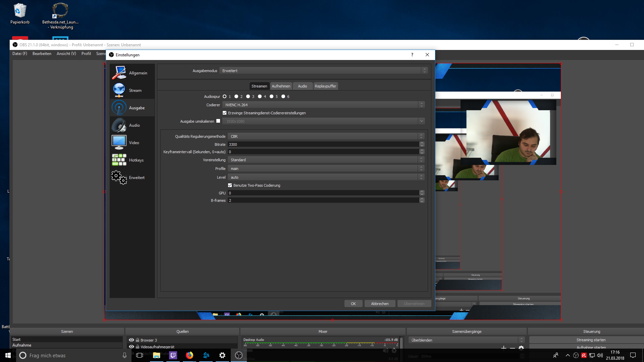The width and height of the screenshot is (644, 362).
Task: Open the Audio speaker settings icon
Action: click(x=119, y=125)
